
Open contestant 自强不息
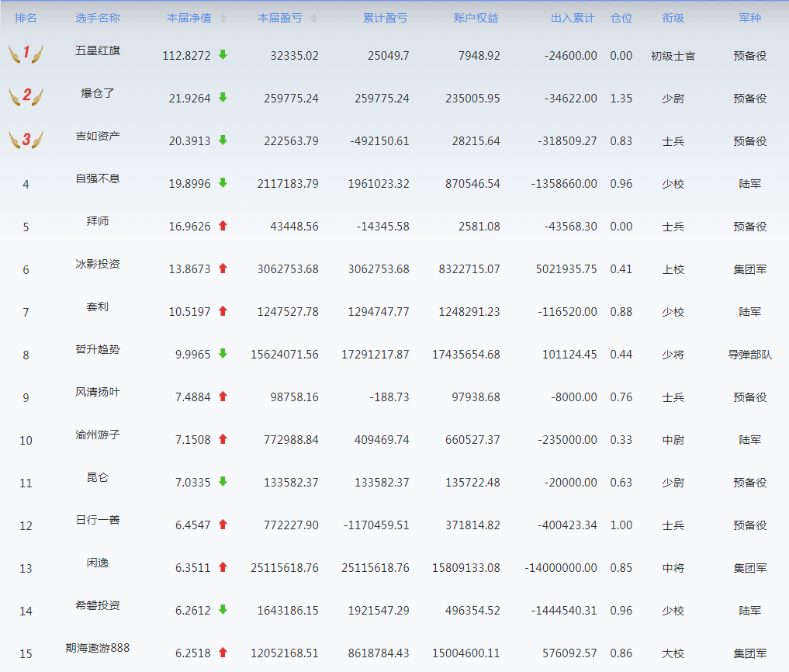click(98, 178)
